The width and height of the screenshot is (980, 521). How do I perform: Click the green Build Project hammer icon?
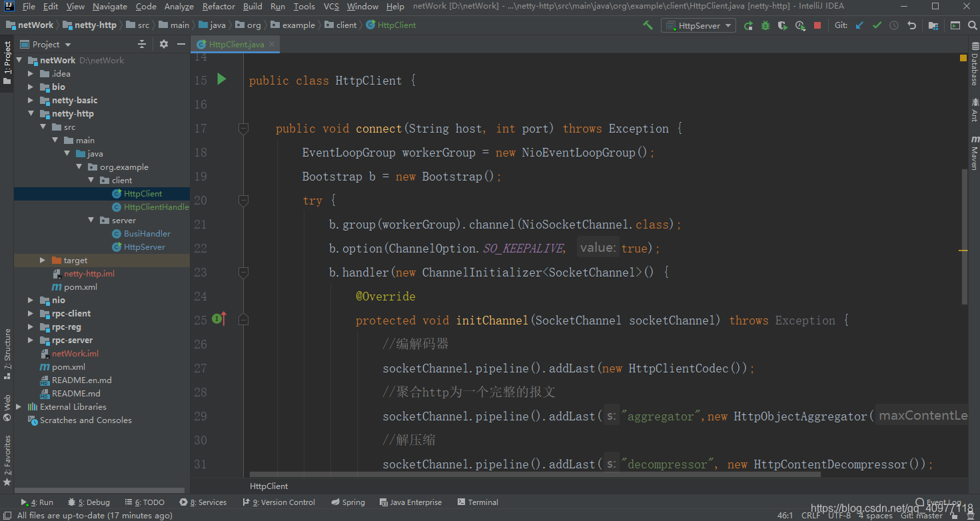coord(648,25)
